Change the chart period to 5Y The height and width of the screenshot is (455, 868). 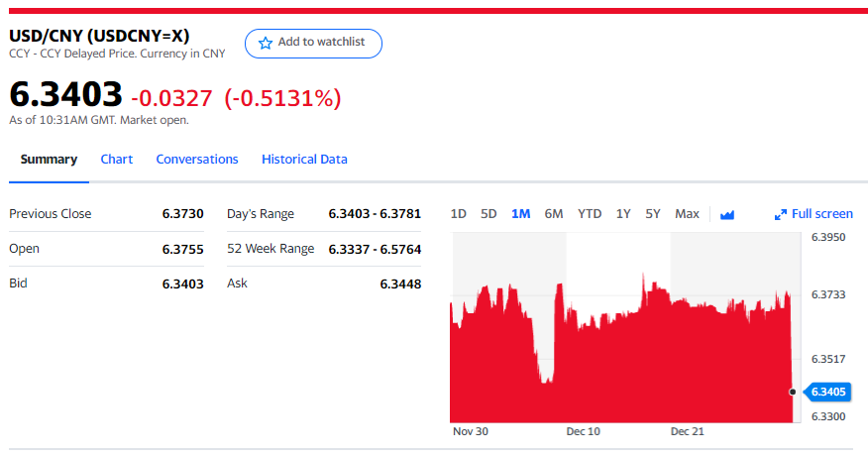pos(653,214)
